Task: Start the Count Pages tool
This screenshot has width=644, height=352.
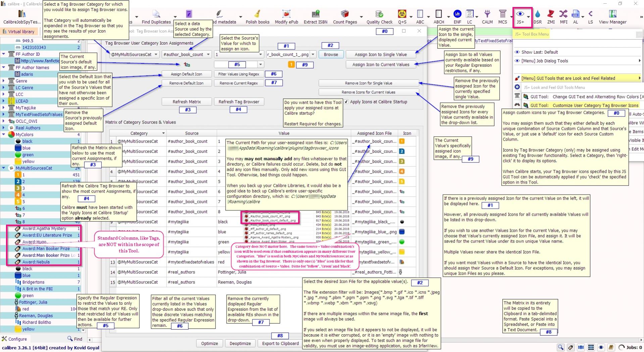Action: [345, 17]
